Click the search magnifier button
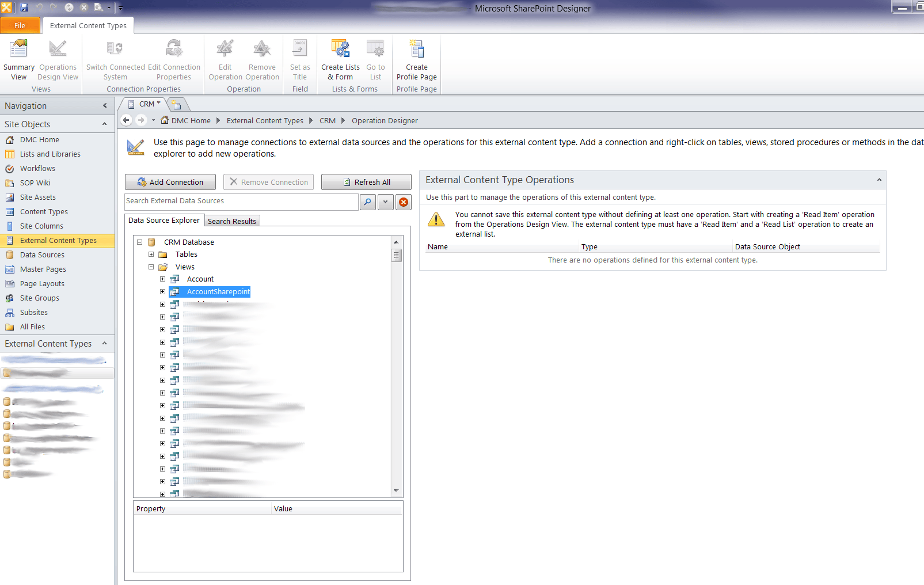 point(367,202)
